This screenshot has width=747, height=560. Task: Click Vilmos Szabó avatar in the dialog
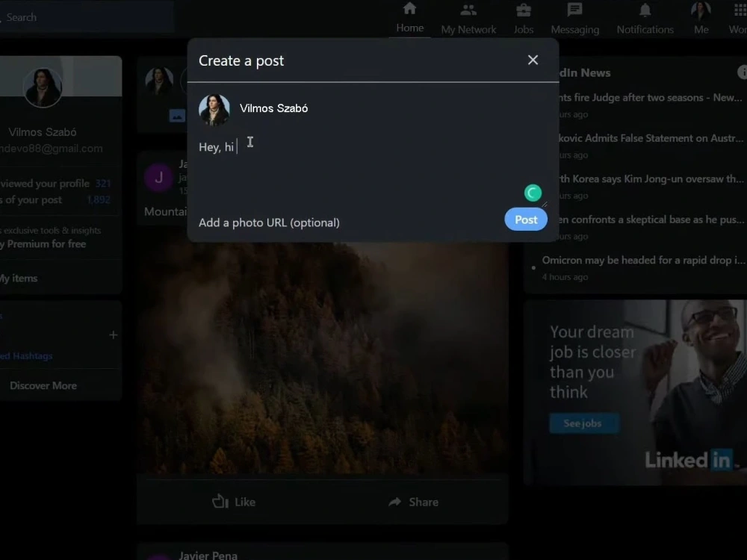tap(214, 109)
